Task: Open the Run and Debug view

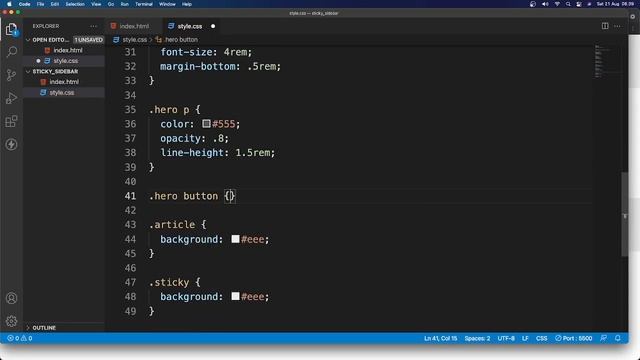Action: [11, 98]
